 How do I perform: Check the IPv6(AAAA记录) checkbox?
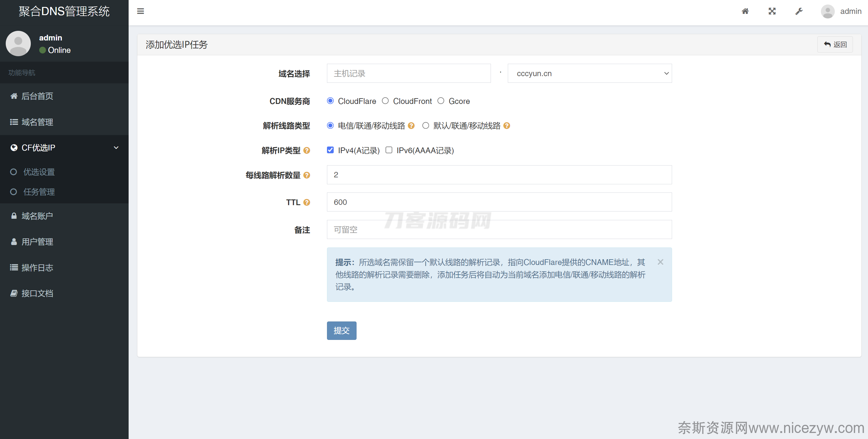tap(389, 150)
